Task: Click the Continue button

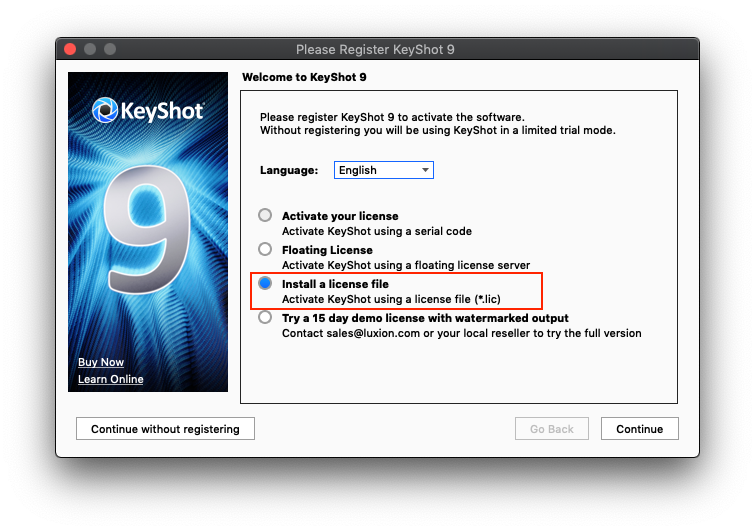Action: pos(639,429)
